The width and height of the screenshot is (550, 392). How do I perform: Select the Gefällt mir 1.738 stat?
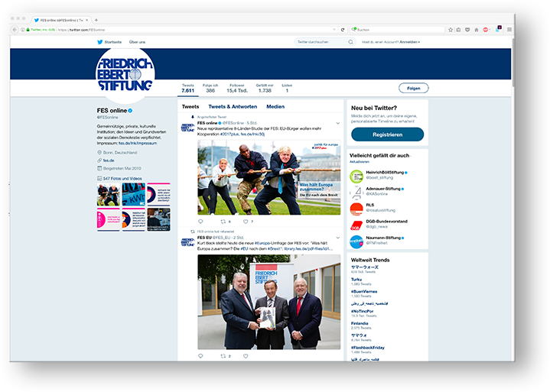265,89
